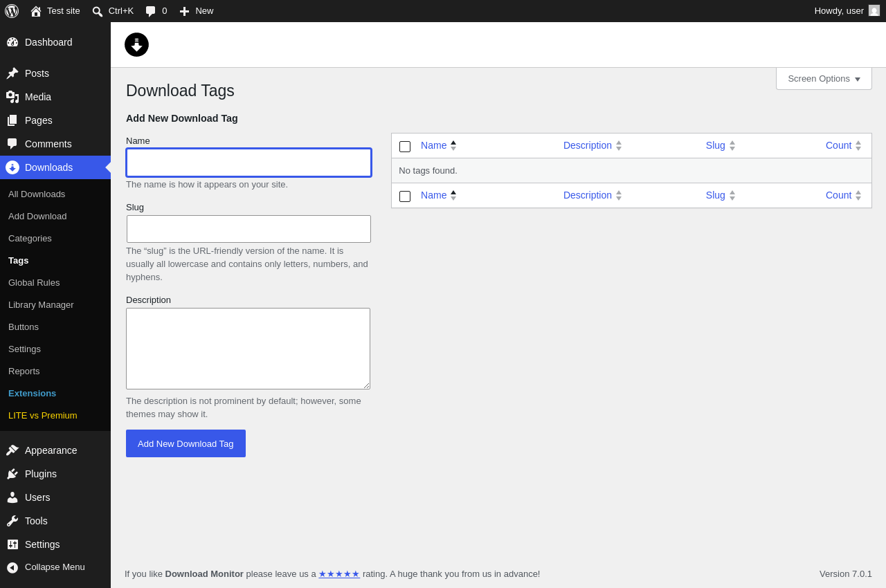Follow the five-star rating link
The height and width of the screenshot is (588, 886).
[x=339, y=573]
